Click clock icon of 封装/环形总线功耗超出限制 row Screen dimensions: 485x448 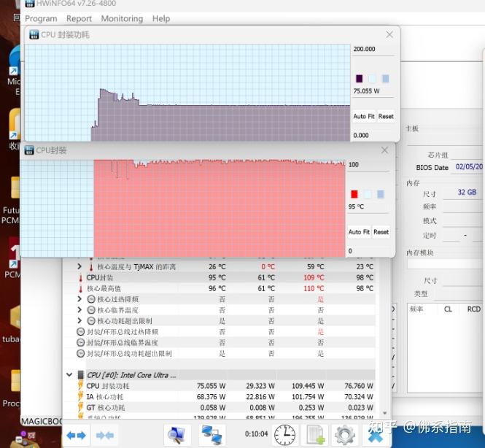[80, 353]
